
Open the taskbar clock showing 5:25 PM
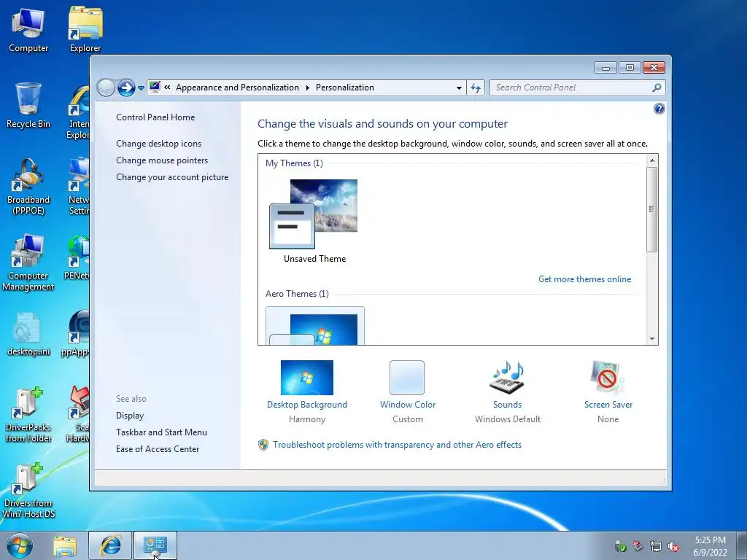710,546
